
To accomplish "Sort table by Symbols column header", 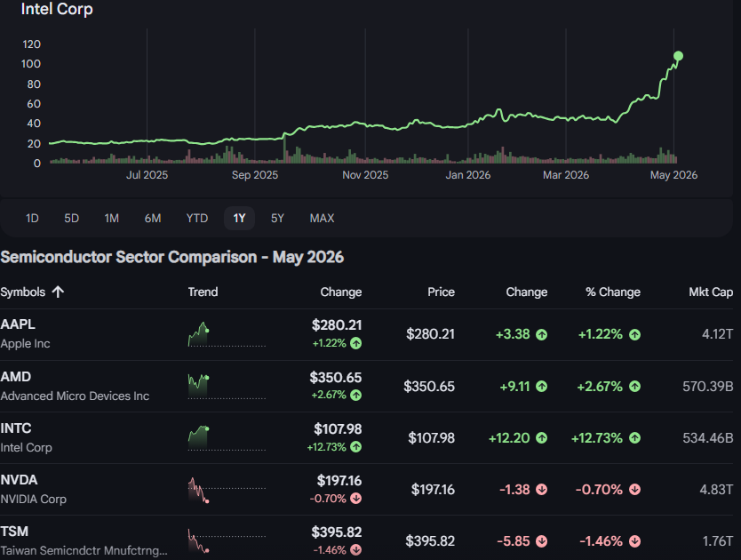I will [23, 292].
